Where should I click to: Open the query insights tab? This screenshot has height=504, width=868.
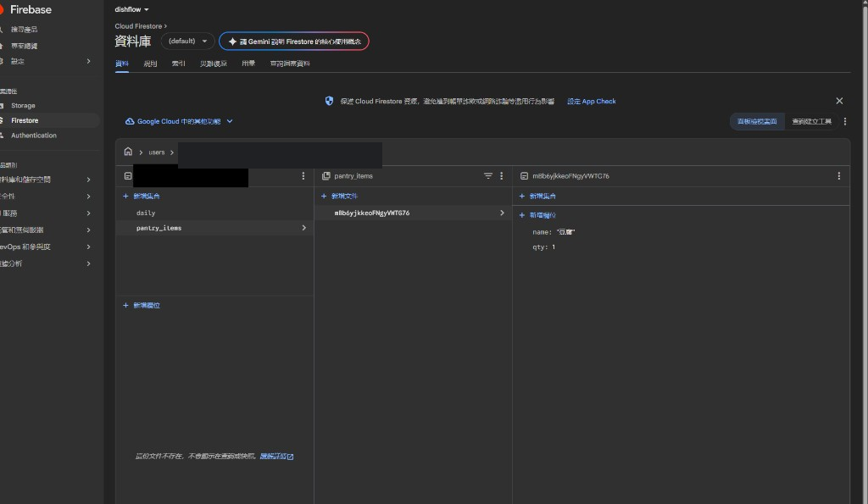pyautogui.click(x=290, y=64)
